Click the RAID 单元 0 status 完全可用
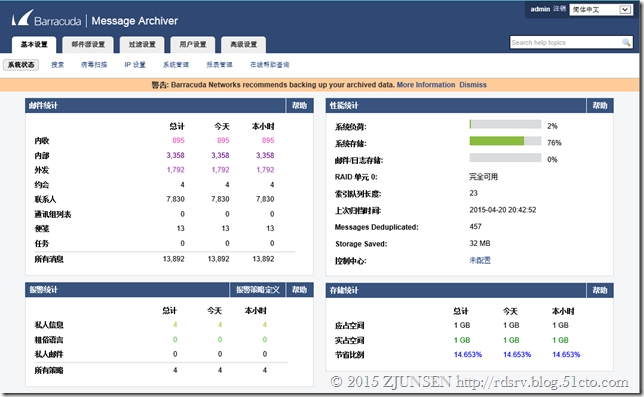 (483, 177)
